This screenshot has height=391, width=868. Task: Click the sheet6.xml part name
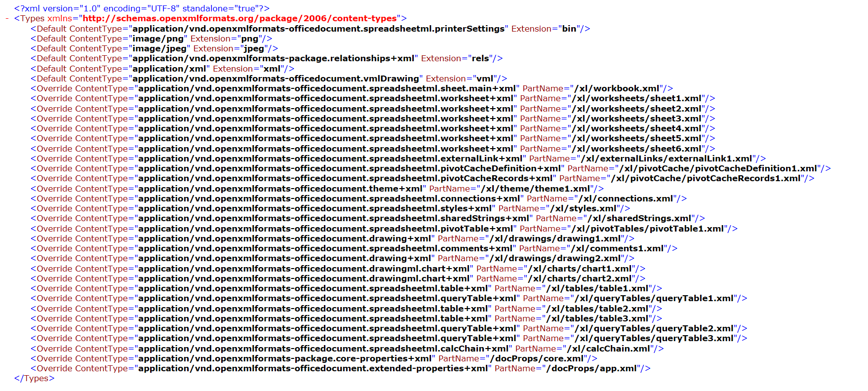637,149
